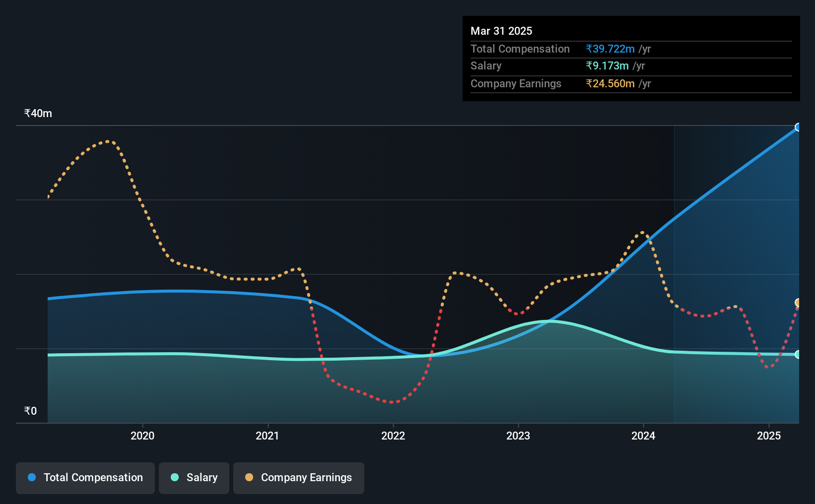Screen dimensions: 815x504
Task: Click the ₹40m y-axis label
Action: click(x=38, y=113)
